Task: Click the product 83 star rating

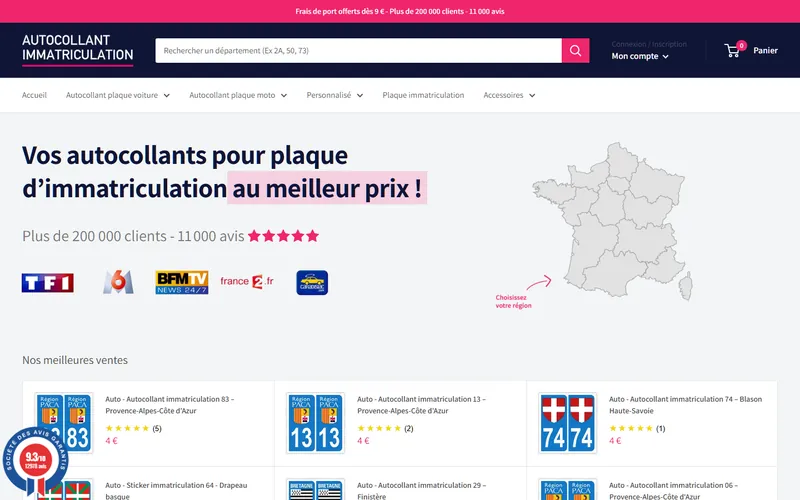Action: click(127, 428)
